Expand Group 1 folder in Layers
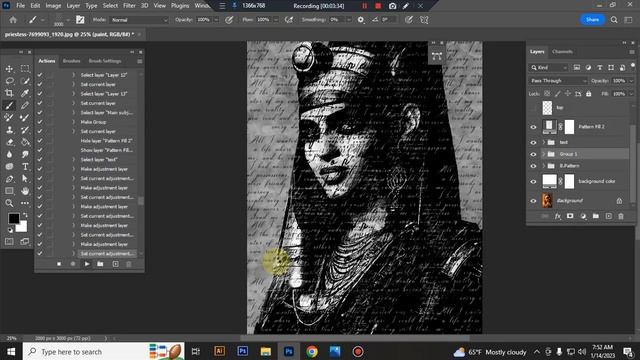The height and width of the screenshot is (360, 640). pos(544,154)
